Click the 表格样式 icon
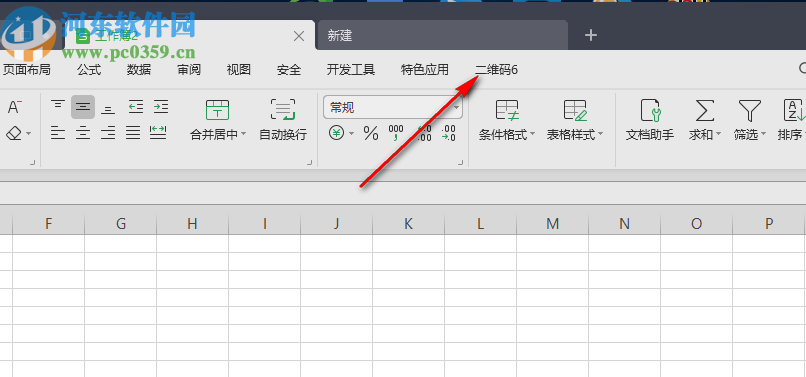806x377 pixels. pyautogui.click(x=575, y=110)
